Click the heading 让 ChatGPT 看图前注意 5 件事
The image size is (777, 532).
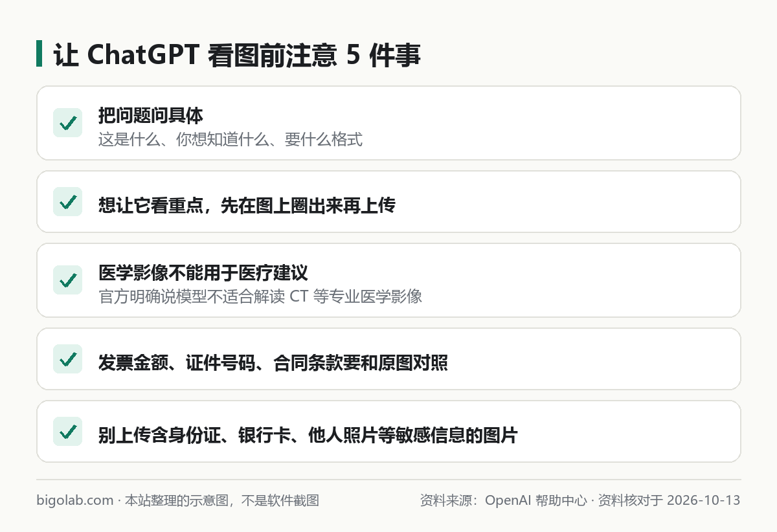pyautogui.click(x=237, y=55)
